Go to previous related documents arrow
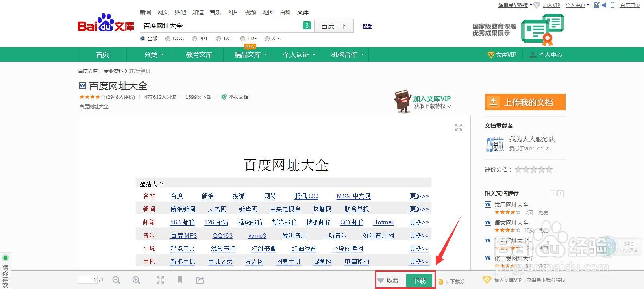 pyautogui.click(x=553, y=193)
